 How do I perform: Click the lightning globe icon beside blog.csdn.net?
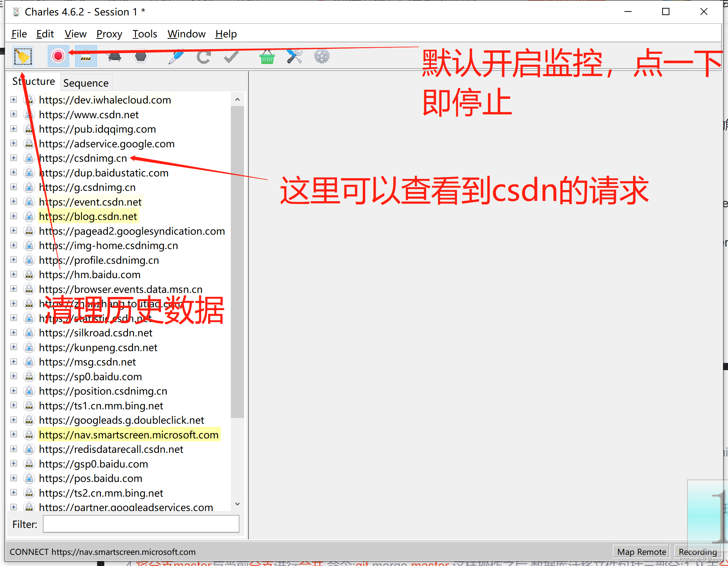(x=29, y=216)
